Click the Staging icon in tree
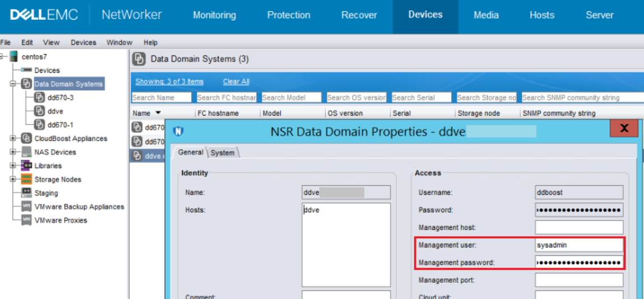This screenshot has height=299, width=644. coord(26,192)
